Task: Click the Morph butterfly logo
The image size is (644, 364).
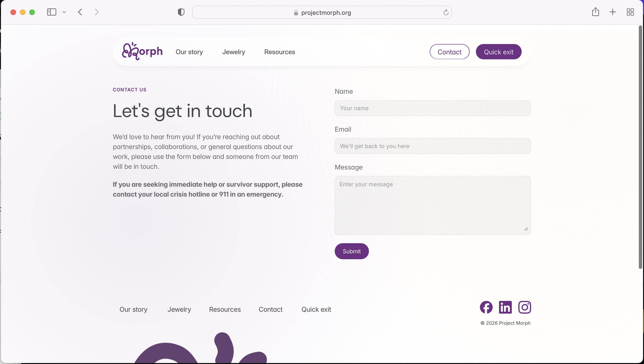Action: coord(142,51)
